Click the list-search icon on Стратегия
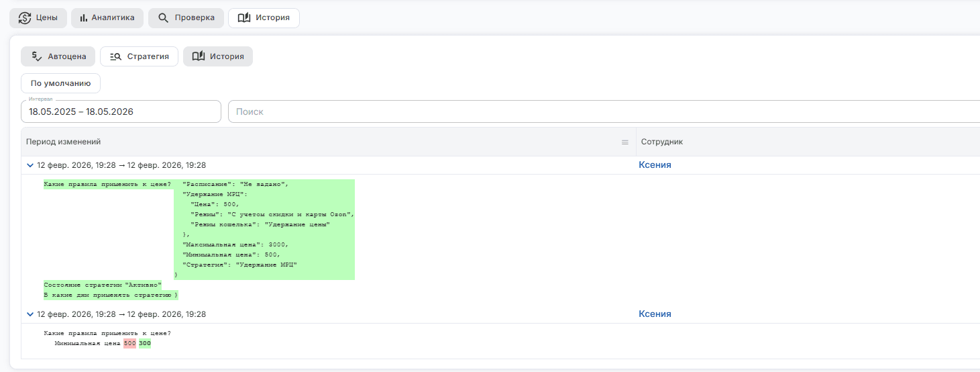 point(115,56)
